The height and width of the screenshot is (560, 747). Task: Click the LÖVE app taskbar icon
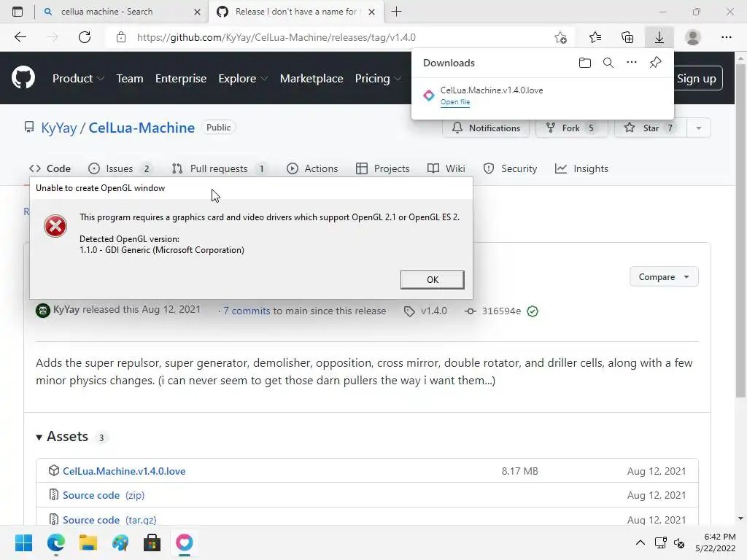coord(185,542)
